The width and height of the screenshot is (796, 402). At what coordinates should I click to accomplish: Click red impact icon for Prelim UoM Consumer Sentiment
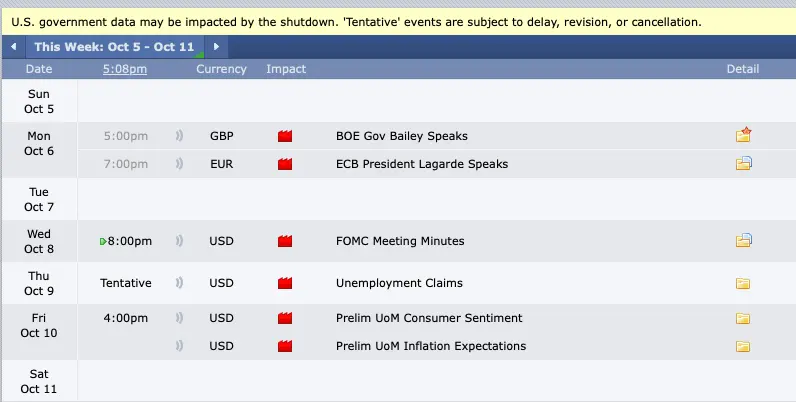click(x=285, y=318)
